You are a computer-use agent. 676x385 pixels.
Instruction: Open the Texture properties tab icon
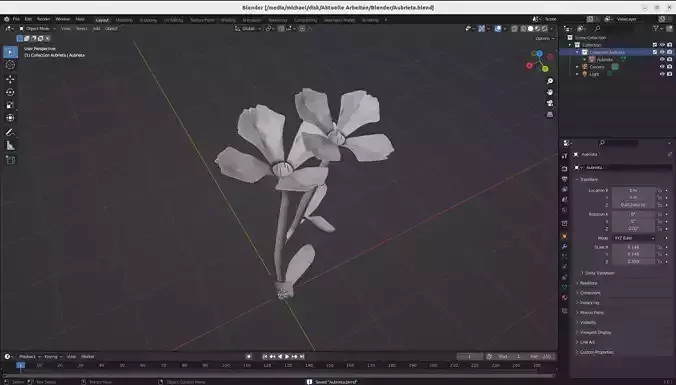(565, 310)
